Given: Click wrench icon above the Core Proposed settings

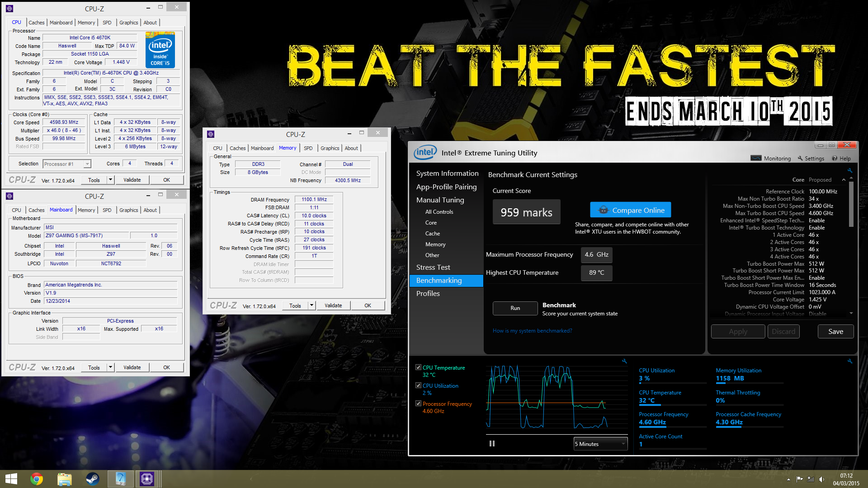Looking at the screenshot, I should coord(850,171).
